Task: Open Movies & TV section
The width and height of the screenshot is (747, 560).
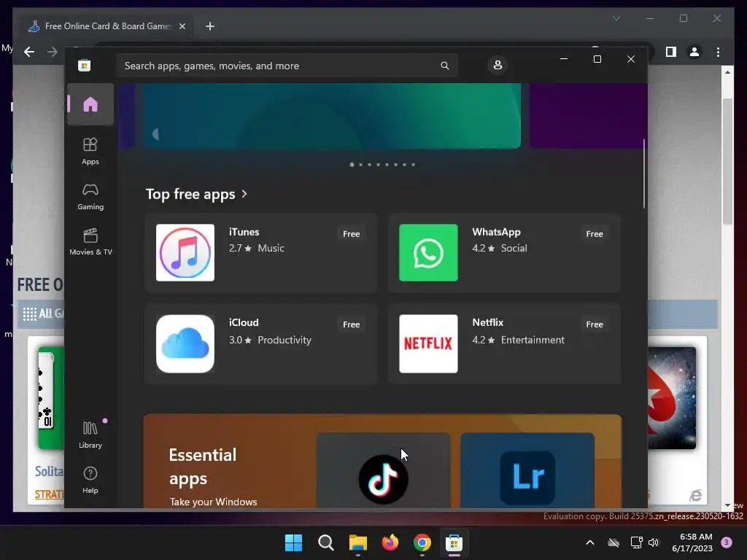Action: click(90, 241)
